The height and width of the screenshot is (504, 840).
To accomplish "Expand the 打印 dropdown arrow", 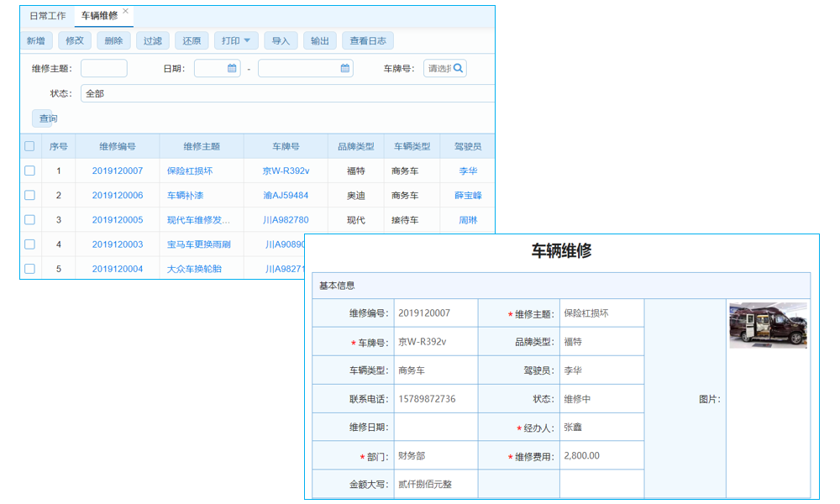I will (x=249, y=39).
